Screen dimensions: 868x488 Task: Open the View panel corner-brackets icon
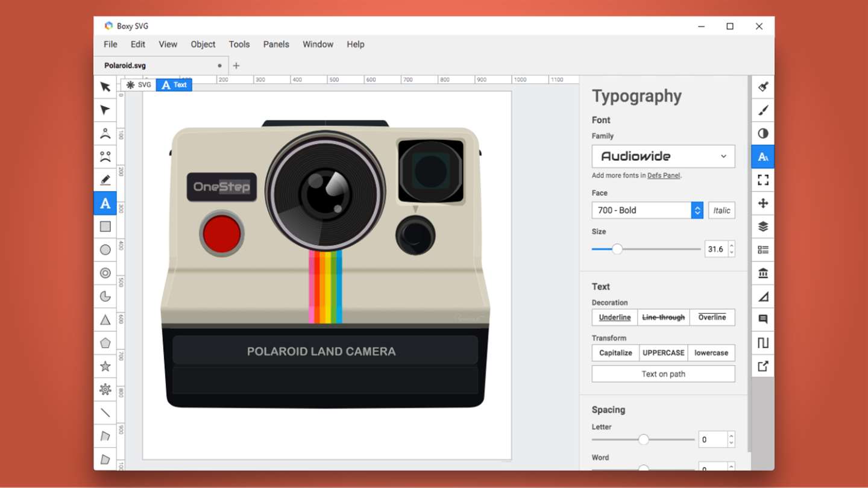[763, 180]
